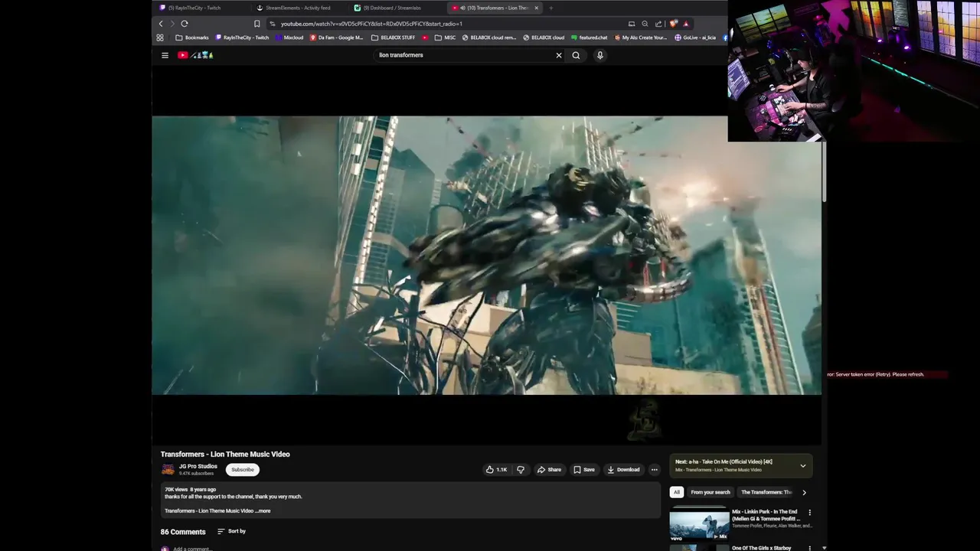Open the GoLive - ai_licia bookmark
This screenshot has width=980, height=551.
(694, 37)
